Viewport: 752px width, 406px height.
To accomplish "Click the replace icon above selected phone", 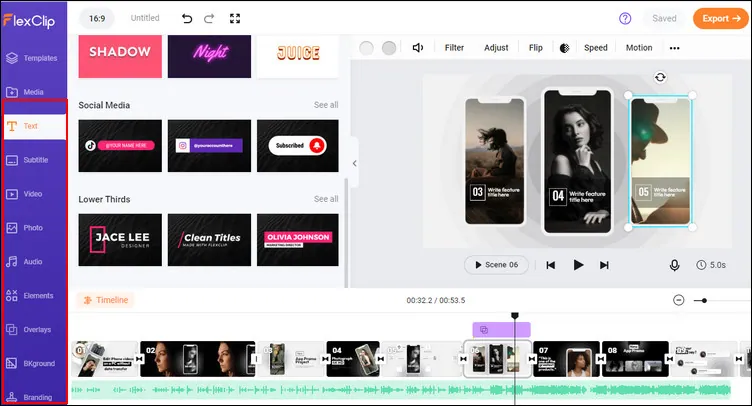I will [660, 77].
